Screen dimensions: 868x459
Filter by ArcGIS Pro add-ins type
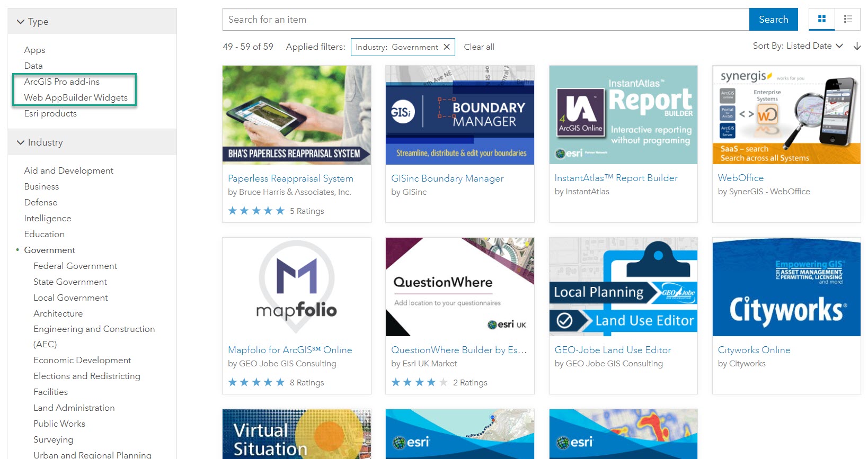tap(61, 82)
